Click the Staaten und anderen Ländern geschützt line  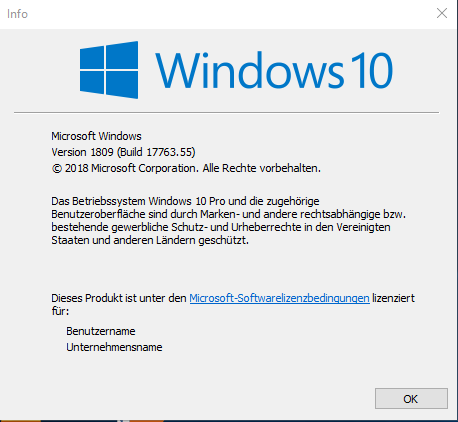pos(150,240)
